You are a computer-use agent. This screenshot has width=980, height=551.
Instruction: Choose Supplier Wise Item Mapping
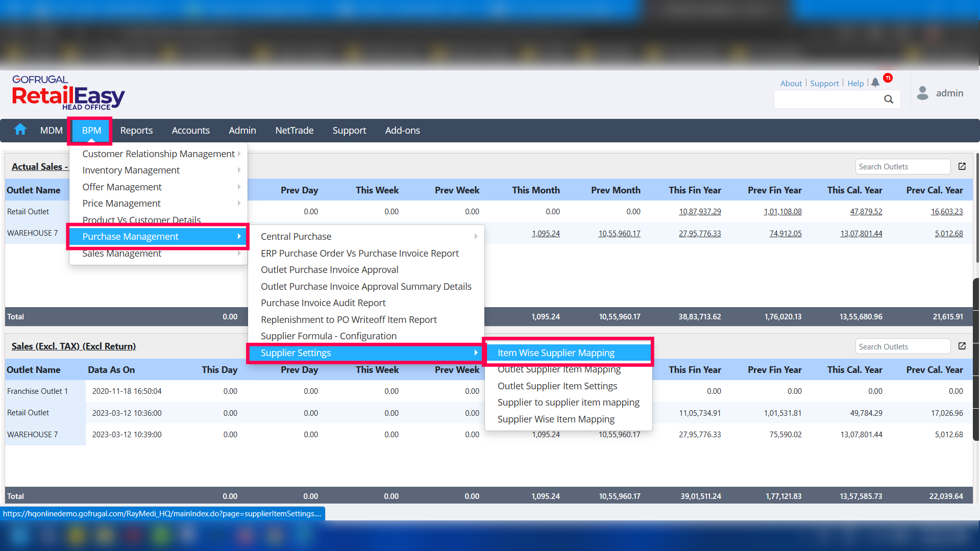tap(556, 419)
